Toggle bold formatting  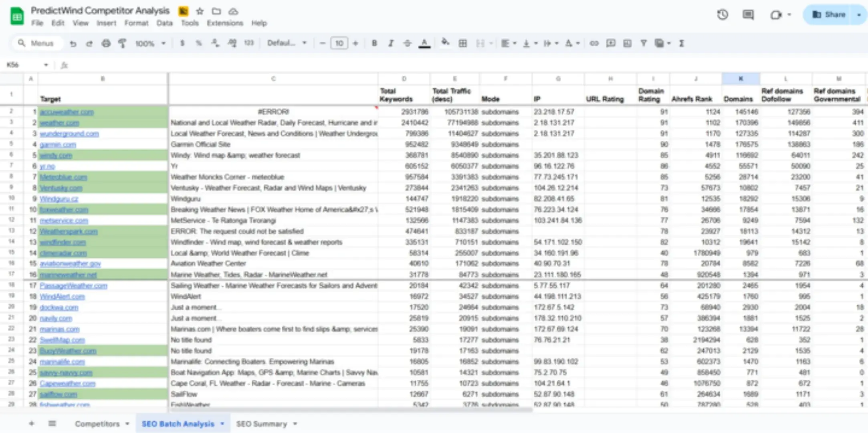pos(374,43)
